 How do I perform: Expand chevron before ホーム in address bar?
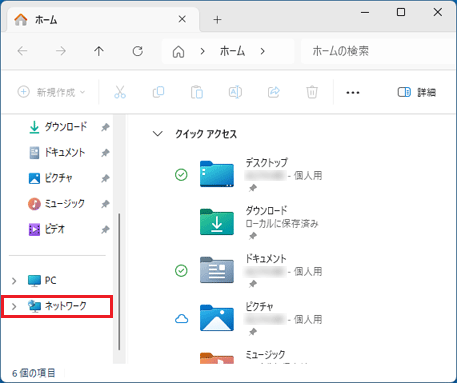click(x=202, y=51)
